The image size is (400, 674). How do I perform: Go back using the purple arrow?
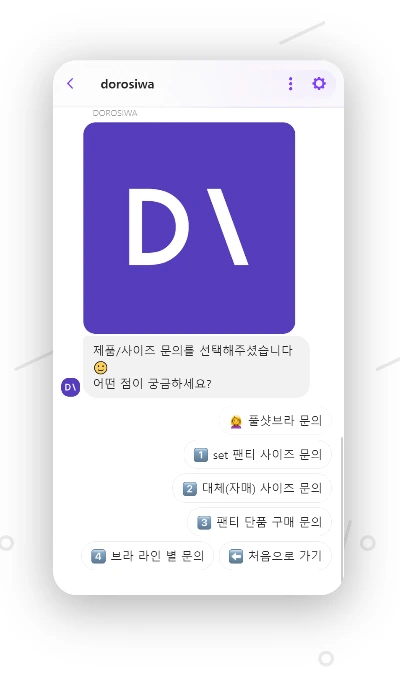(70, 83)
